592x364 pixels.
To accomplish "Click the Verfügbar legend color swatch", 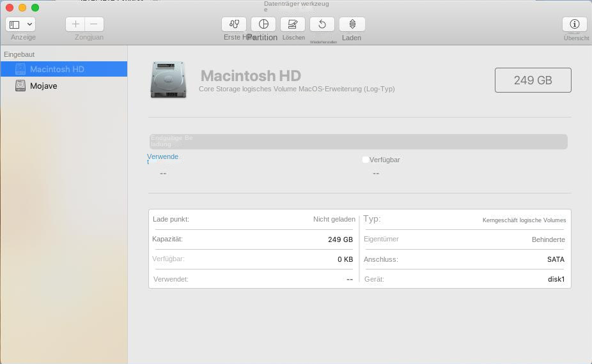I will pyautogui.click(x=365, y=160).
